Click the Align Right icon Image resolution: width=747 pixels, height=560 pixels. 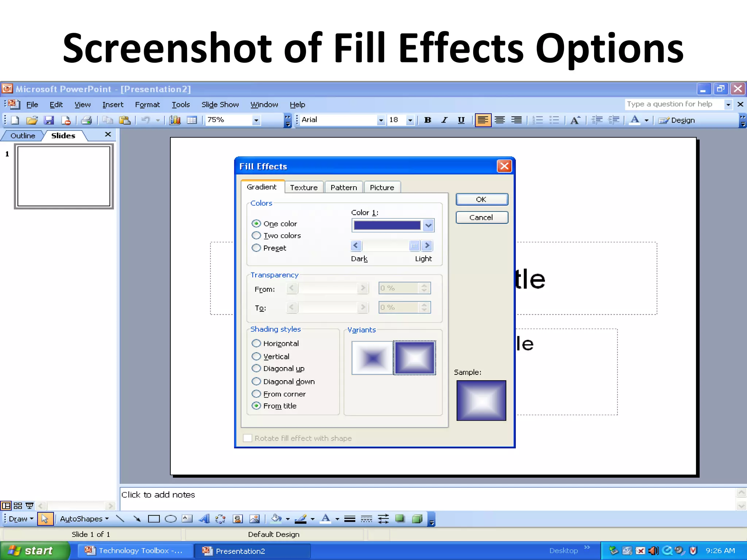pyautogui.click(x=516, y=120)
